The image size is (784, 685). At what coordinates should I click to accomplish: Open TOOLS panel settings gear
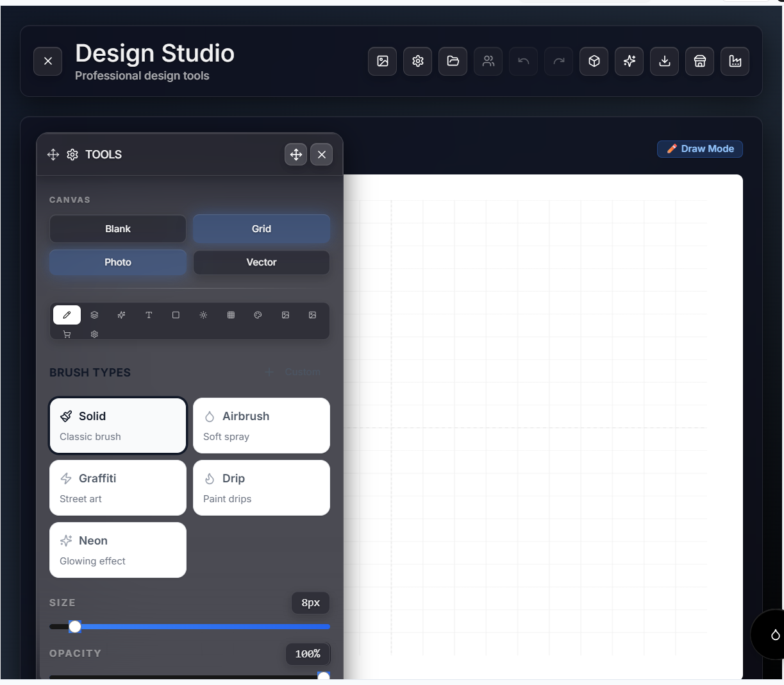[x=72, y=154]
